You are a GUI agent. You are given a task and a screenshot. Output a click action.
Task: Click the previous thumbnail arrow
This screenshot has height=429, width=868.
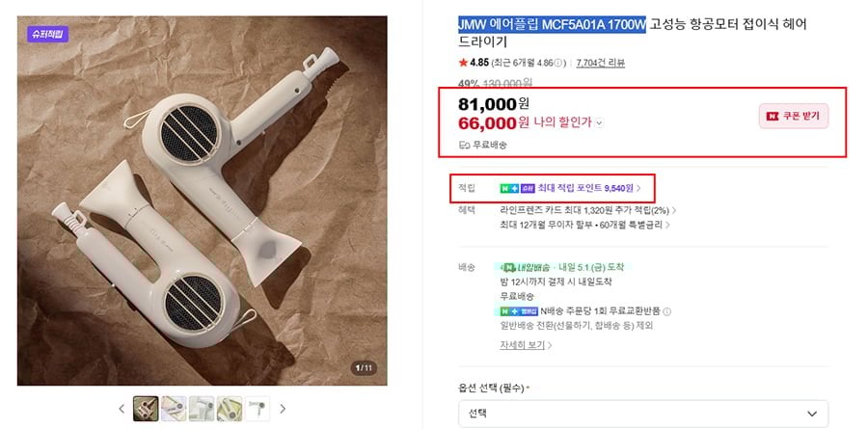click(x=122, y=409)
